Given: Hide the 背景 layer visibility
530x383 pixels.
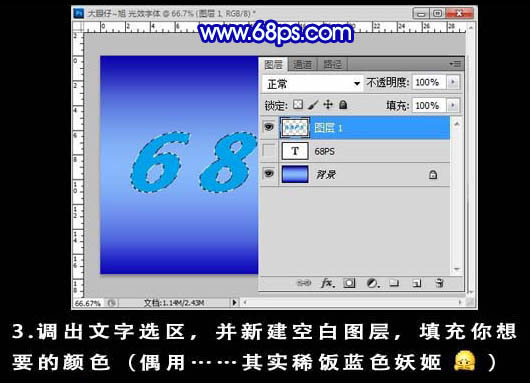Looking at the screenshot, I should 269,173.
